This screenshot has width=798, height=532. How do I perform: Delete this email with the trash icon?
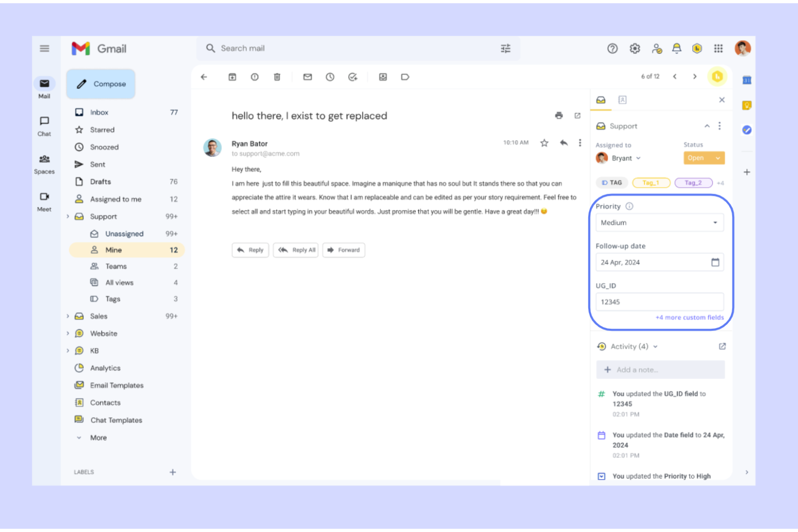pos(277,77)
